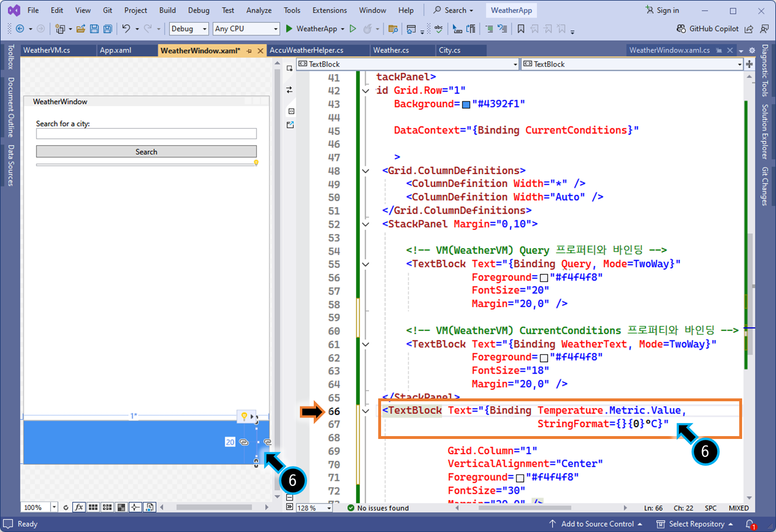Image resolution: width=776 pixels, height=532 pixels.
Task: Click the Send Feedback person icon
Action: [765, 29]
